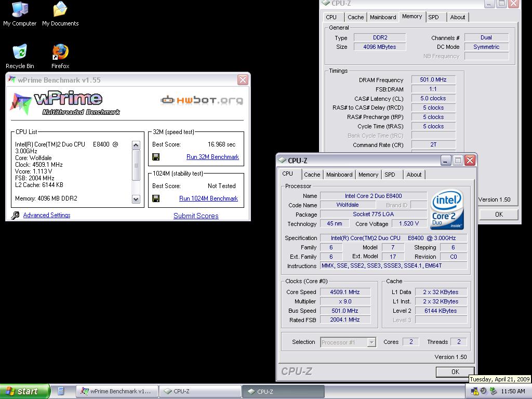Click the front CPU-Z title bar icon
Screen dimensions: 532x399
click(282, 160)
